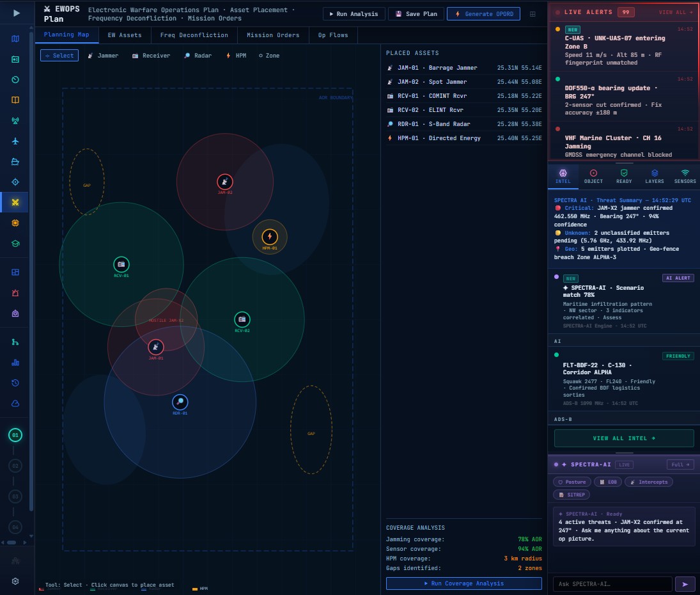Open the settings gear at sidebar bottom
The height and width of the screenshot is (595, 700).
point(15,581)
